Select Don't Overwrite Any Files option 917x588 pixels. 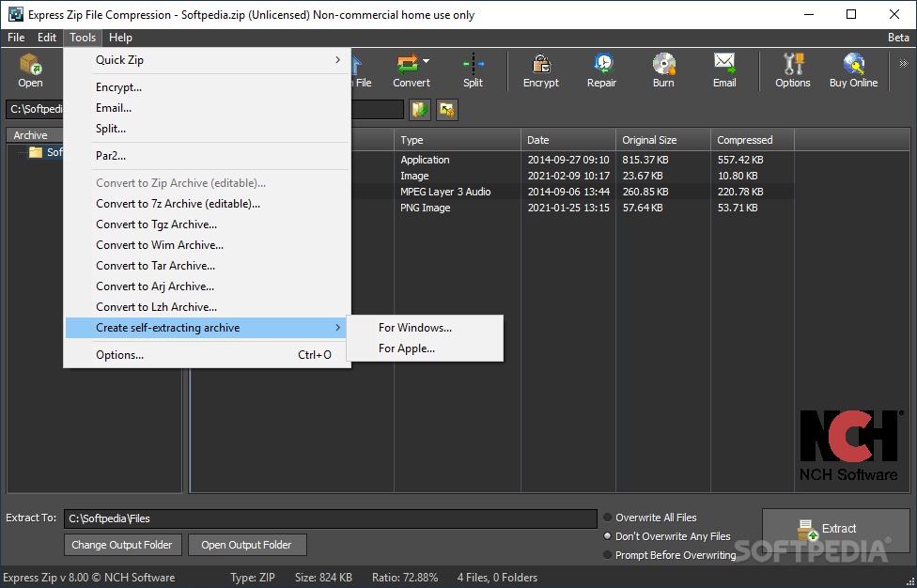[x=667, y=536]
